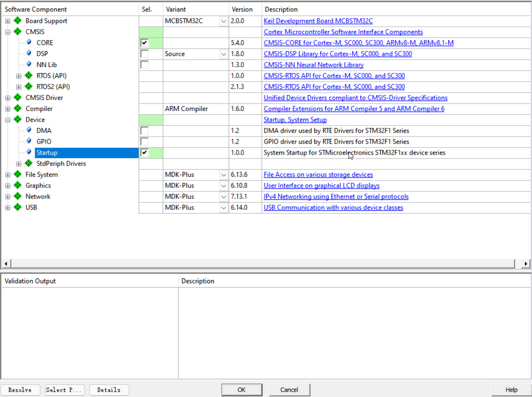Click the blue CORE component icon

point(29,42)
